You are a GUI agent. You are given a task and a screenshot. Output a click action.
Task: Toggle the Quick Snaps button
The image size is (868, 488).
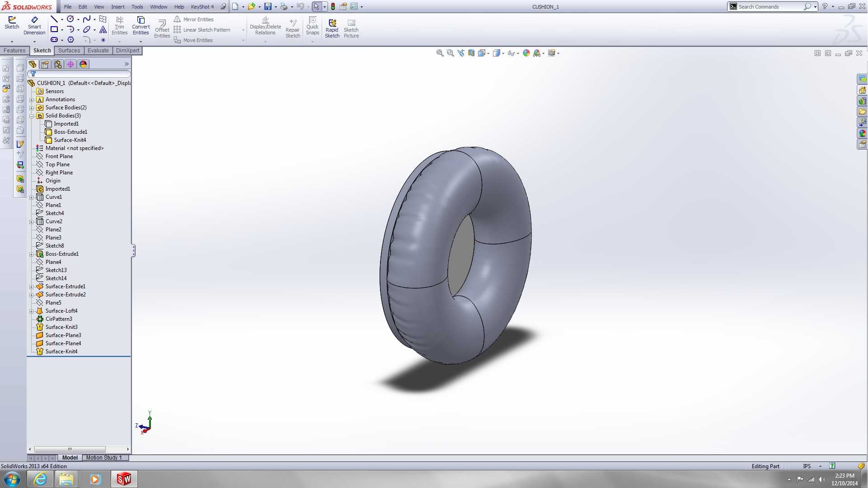(x=312, y=26)
